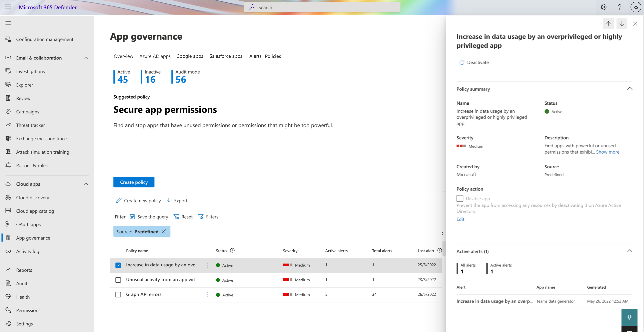Toggle checkbox for Unusual activity from app
644x332 pixels.
(118, 279)
